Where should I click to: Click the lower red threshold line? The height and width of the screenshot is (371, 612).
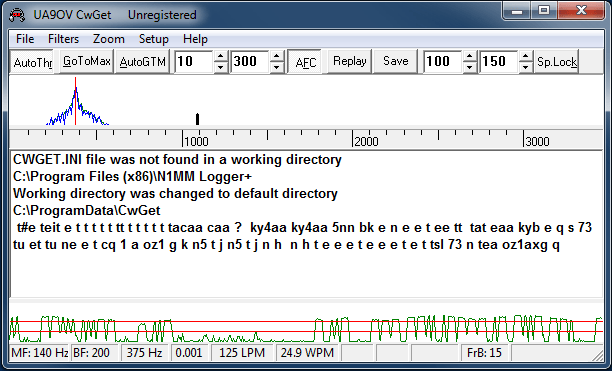306,332
